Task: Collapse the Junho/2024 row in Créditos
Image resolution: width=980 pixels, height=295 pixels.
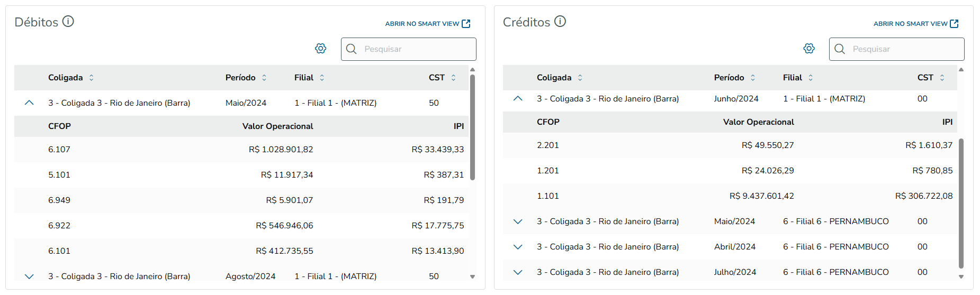Action: point(518,99)
